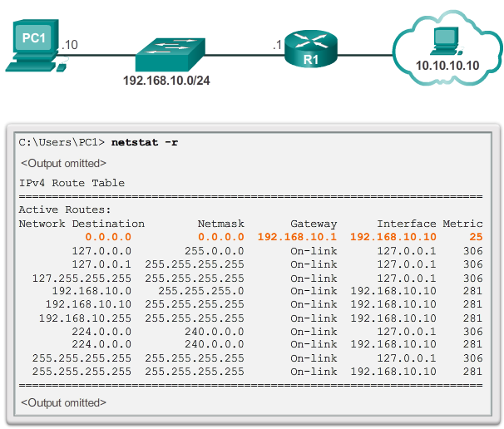Viewport: 504px width, 429px height.
Task: Click the orange metric value 25
Action: tap(476, 237)
